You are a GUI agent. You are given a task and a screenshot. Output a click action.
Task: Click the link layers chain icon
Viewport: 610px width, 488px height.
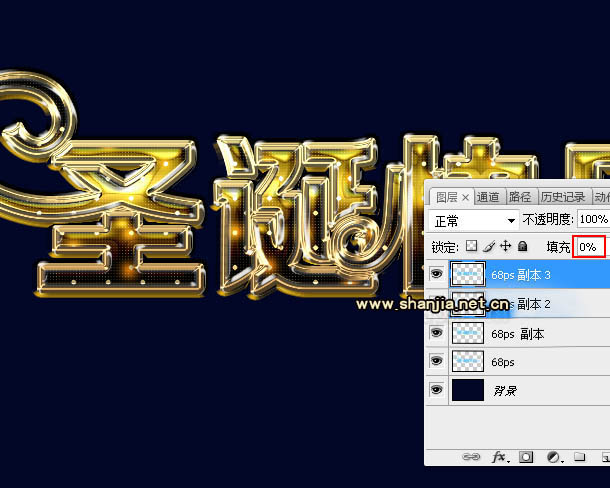(471, 457)
